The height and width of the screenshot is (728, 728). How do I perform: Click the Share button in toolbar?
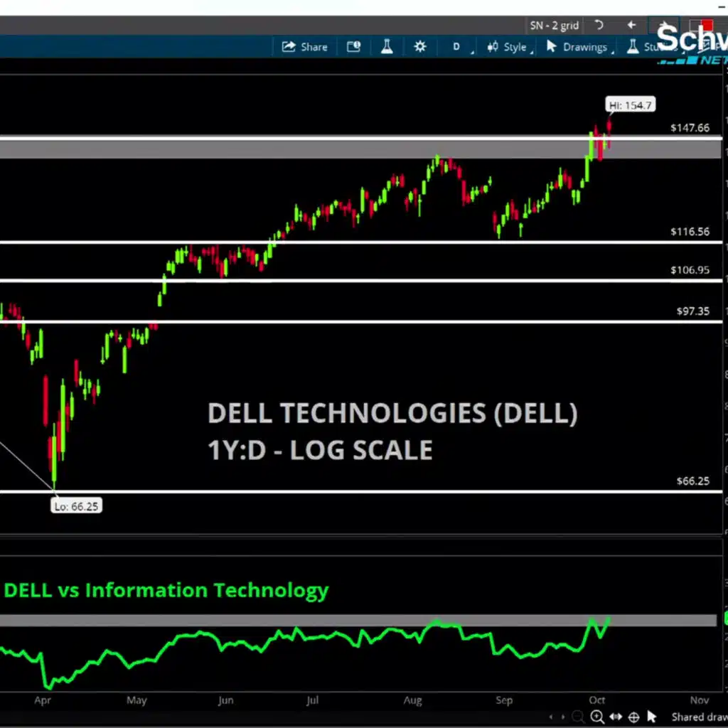[305, 47]
